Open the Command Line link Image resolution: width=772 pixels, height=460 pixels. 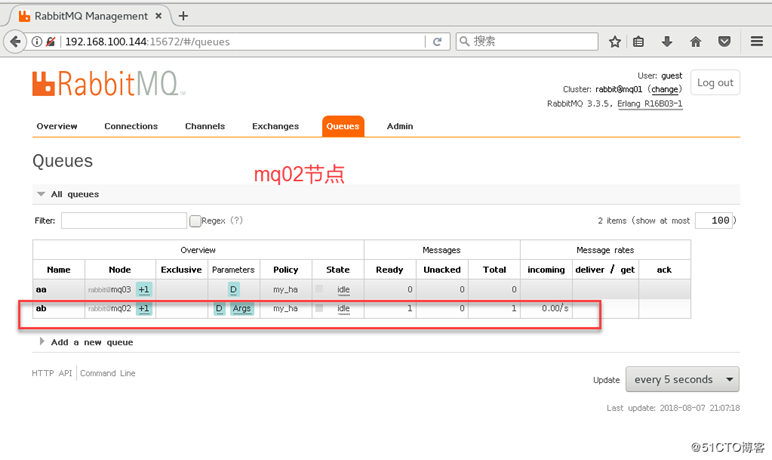click(107, 373)
